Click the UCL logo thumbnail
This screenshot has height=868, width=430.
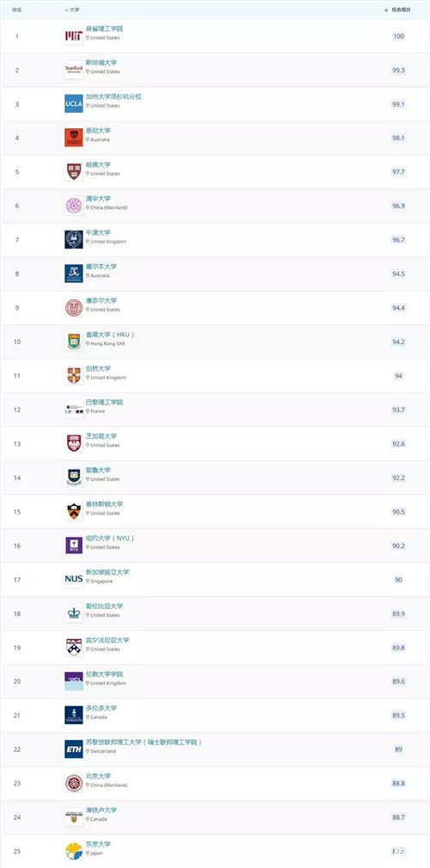(x=74, y=680)
